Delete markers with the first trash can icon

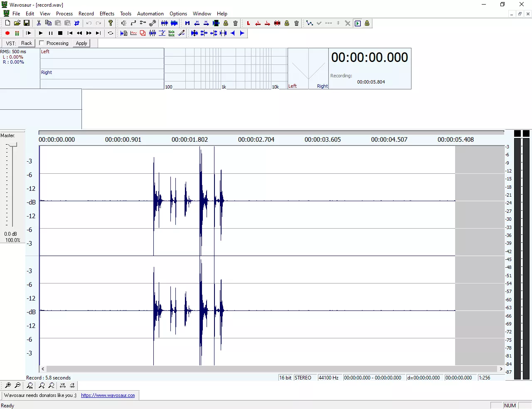click(236, 23)
